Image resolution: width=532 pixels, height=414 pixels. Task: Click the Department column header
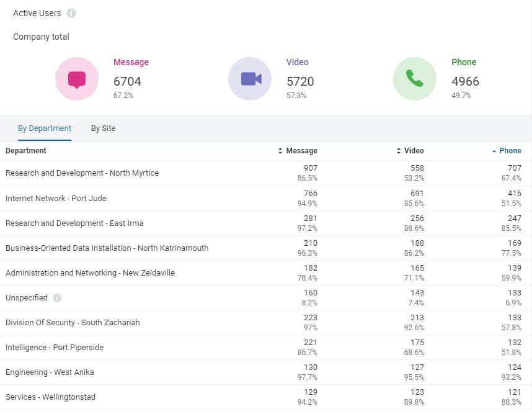[x=26, y=151]
